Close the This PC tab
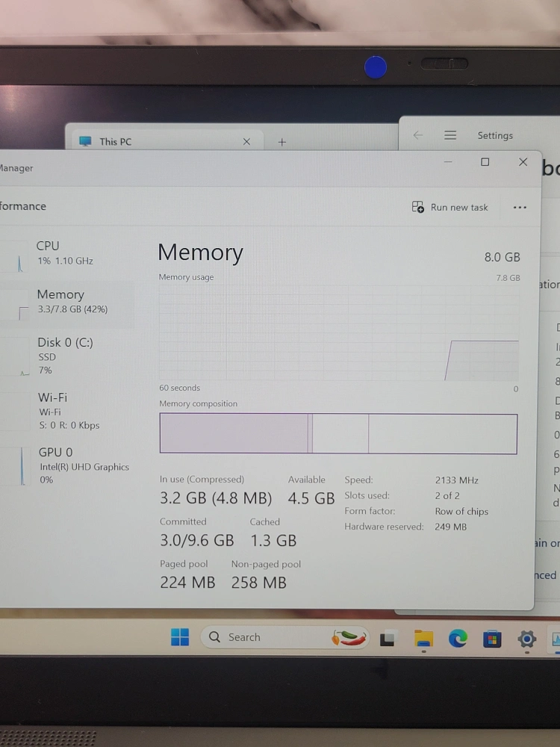 [246, 141]
